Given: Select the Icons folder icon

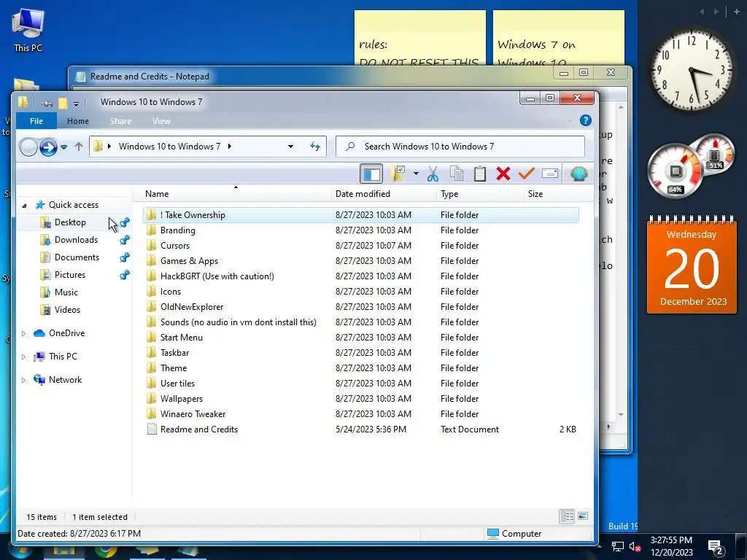Looking at the screenshot, I should (x=151, y=292).
